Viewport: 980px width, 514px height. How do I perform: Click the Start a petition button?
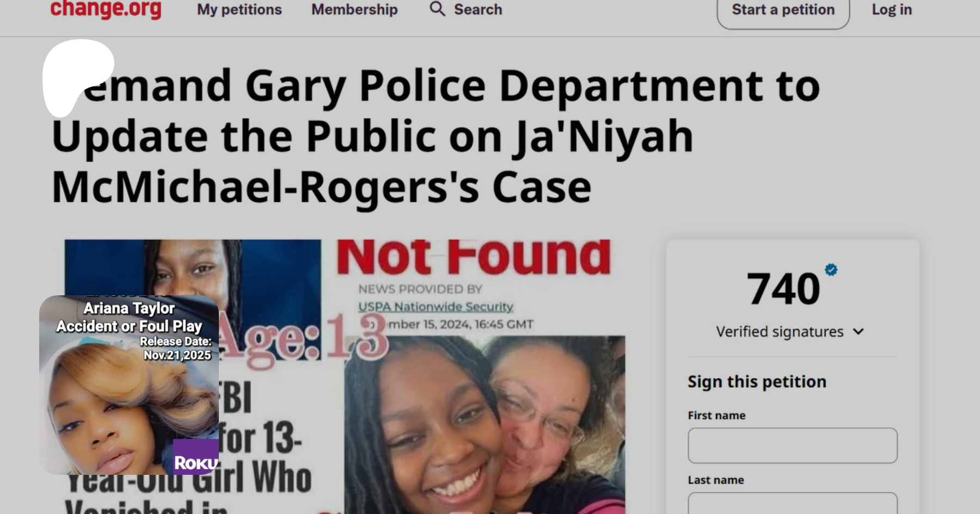coord(783,11)
